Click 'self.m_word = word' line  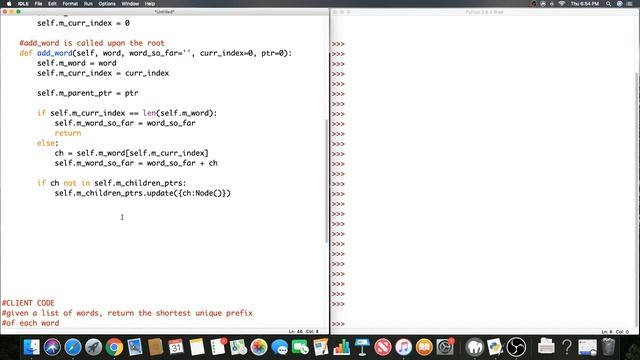[x=76, y=63]
